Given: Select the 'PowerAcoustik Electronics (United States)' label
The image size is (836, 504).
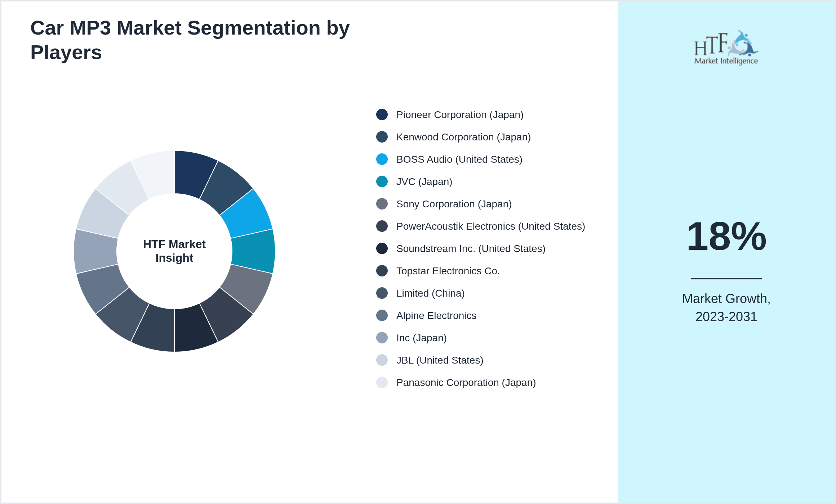Looking at the screenshot, I should tap(491, 226).
